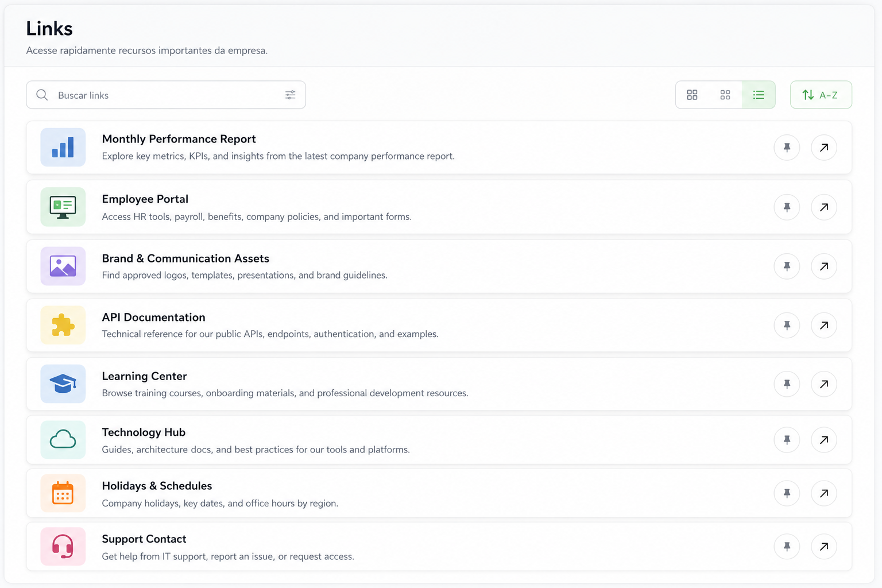The image size is (882, 588).
Task: Open Learning Center via arrow icon
Action: coord(824,384)
